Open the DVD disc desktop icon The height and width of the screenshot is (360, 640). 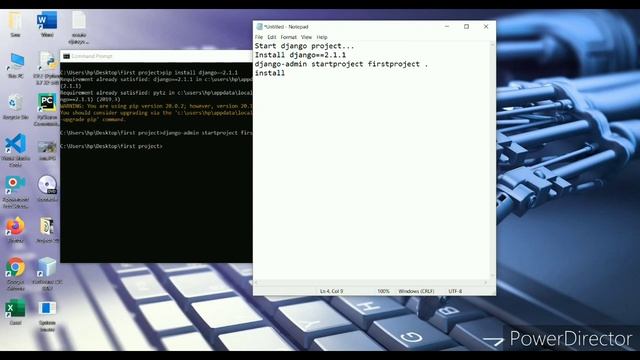pos(47,185)
